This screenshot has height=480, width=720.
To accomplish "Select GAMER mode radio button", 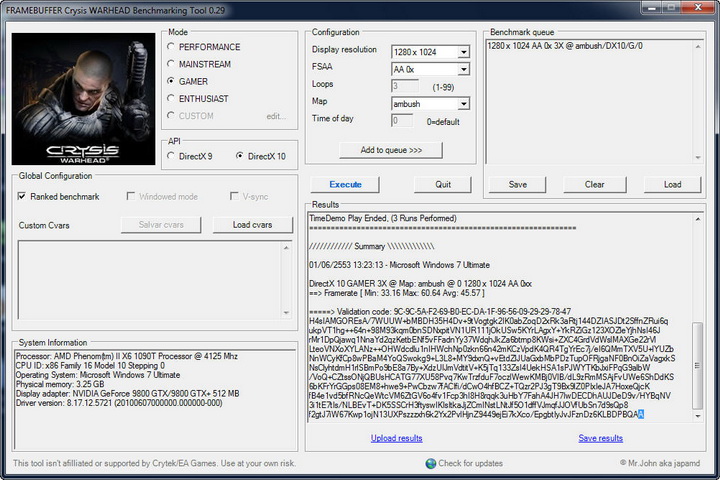I will (171, 81).
